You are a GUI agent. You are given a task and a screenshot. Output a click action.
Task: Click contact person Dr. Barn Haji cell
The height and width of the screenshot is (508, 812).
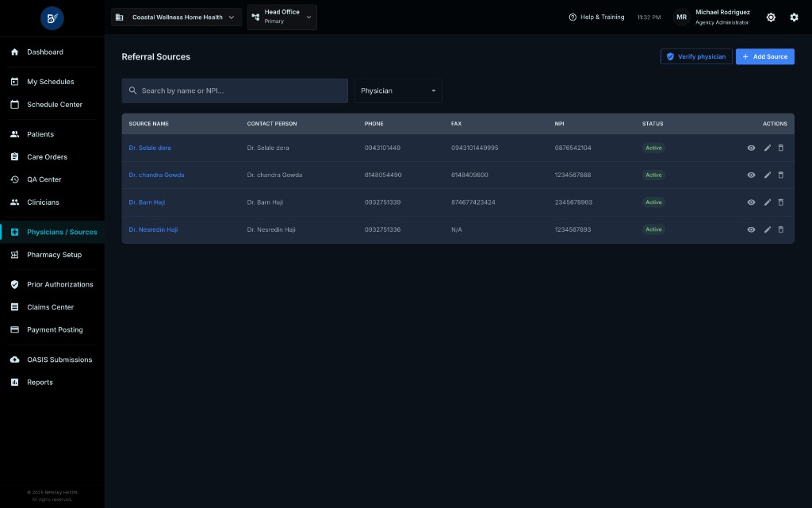click(x=265, y=202)
